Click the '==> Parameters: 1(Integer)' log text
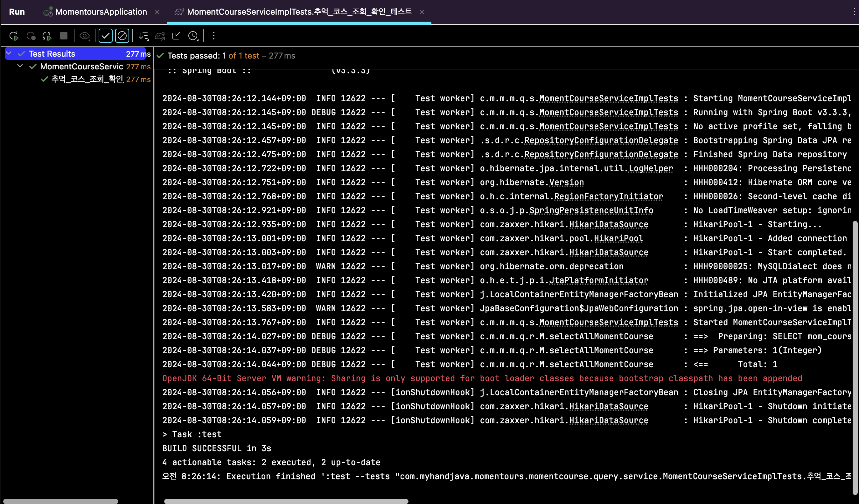The width and height of the screenshot is (859, 504). coord(758,351)
